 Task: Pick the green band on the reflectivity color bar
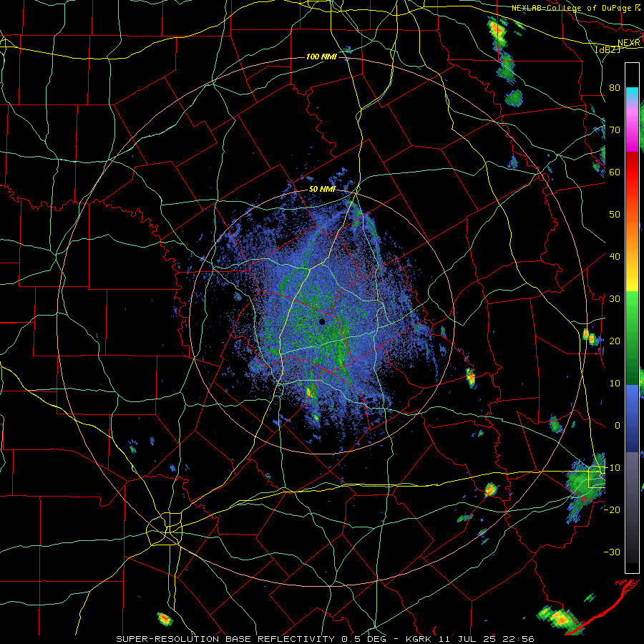(632, 338)
